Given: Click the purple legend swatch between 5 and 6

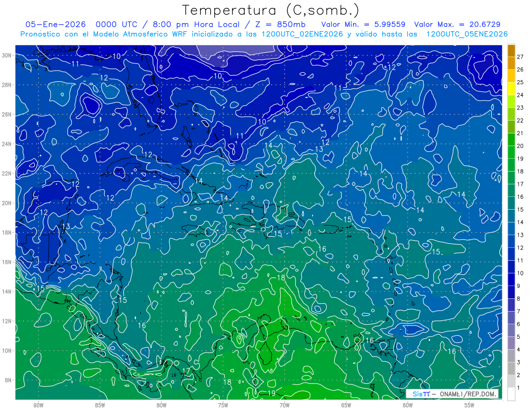Looking at the screenshot, I should click(x=511, y=330).
